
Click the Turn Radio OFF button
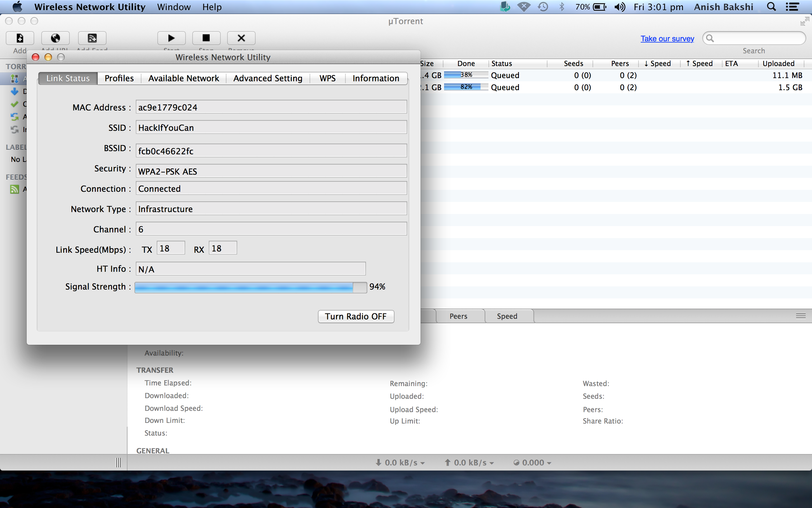[356, 317]
